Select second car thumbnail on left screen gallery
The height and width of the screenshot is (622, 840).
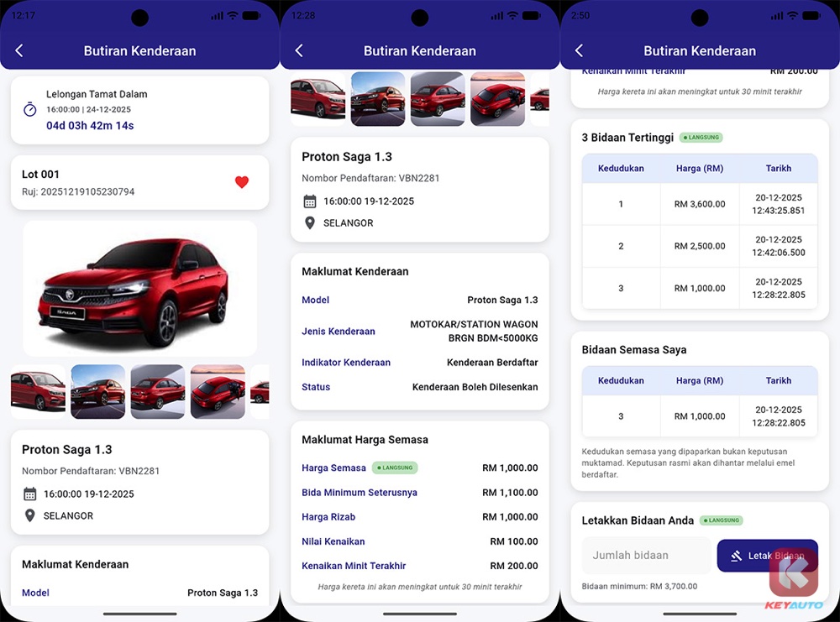click(98, 392)
